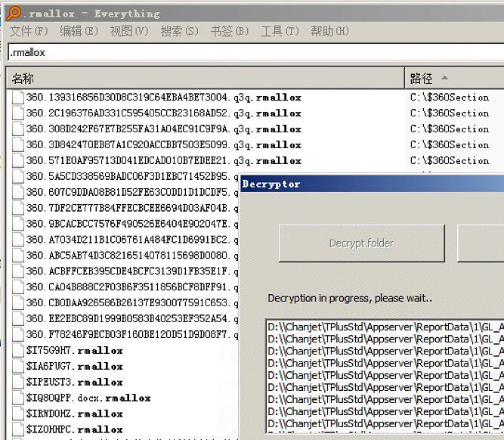
Task: Select file icon of 360.139316856D30D8C319C64EBA4BE73004
Action: pos(18,97)
